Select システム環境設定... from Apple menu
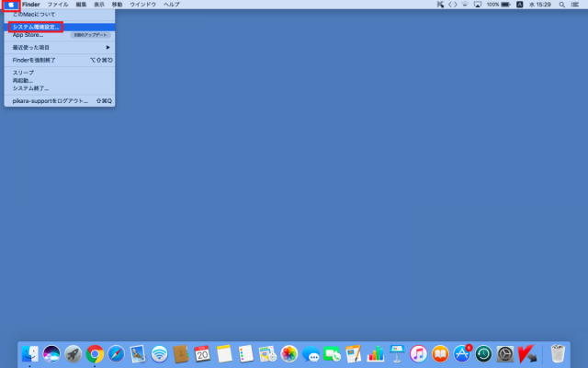Viewport: 588px width, 368px height. [x=37, y=27]
